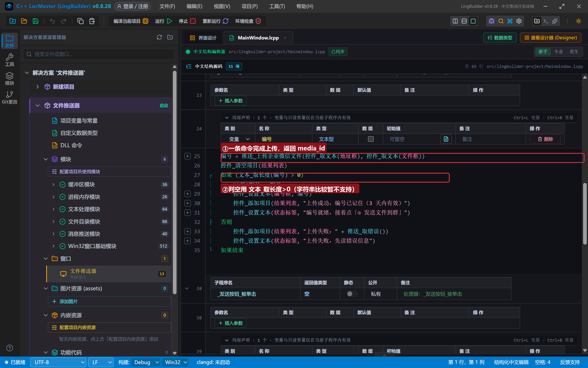
Task: Open Git更改 sidebar panel
Action: click(9, 98)
